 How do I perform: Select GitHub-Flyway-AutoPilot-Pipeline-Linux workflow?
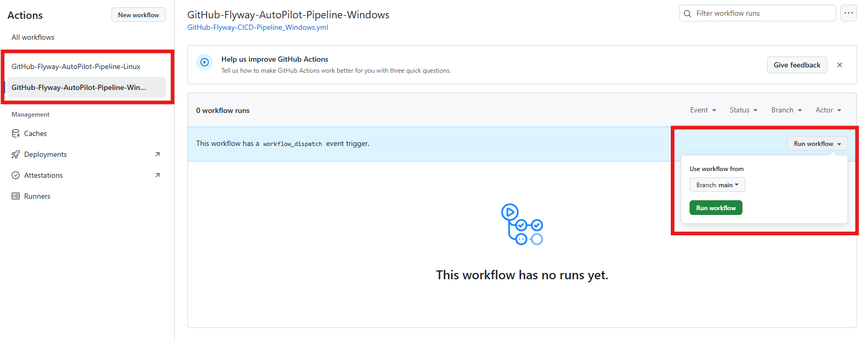(76, 66)
